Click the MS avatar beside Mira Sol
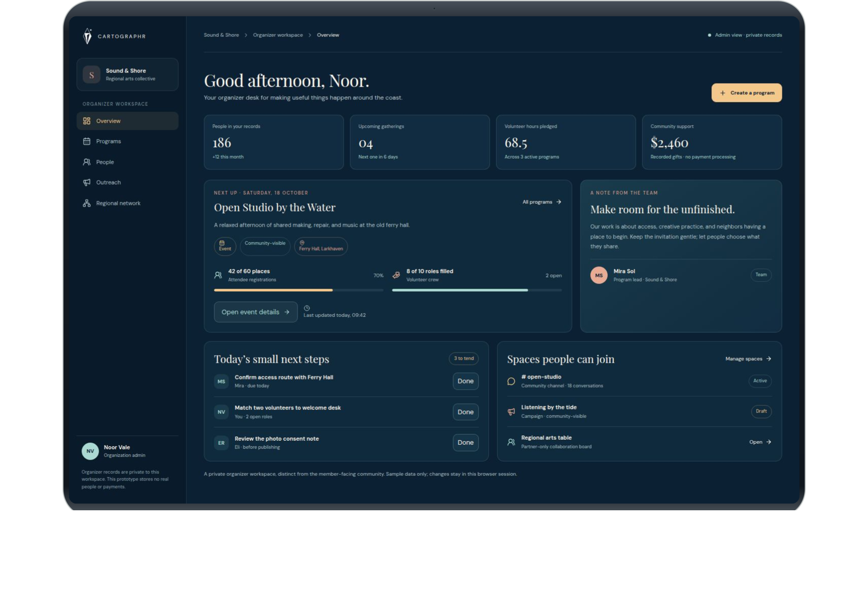The image size is (868, 593). tap(599, 275)
